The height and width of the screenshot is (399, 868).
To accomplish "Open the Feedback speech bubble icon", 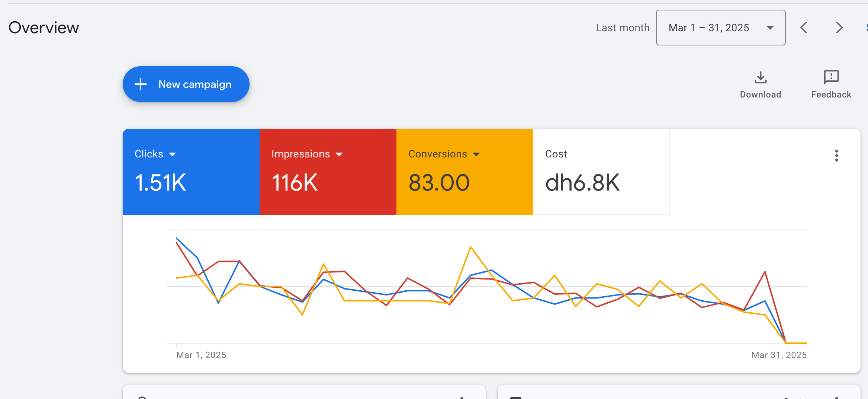I will click(831, 77).
